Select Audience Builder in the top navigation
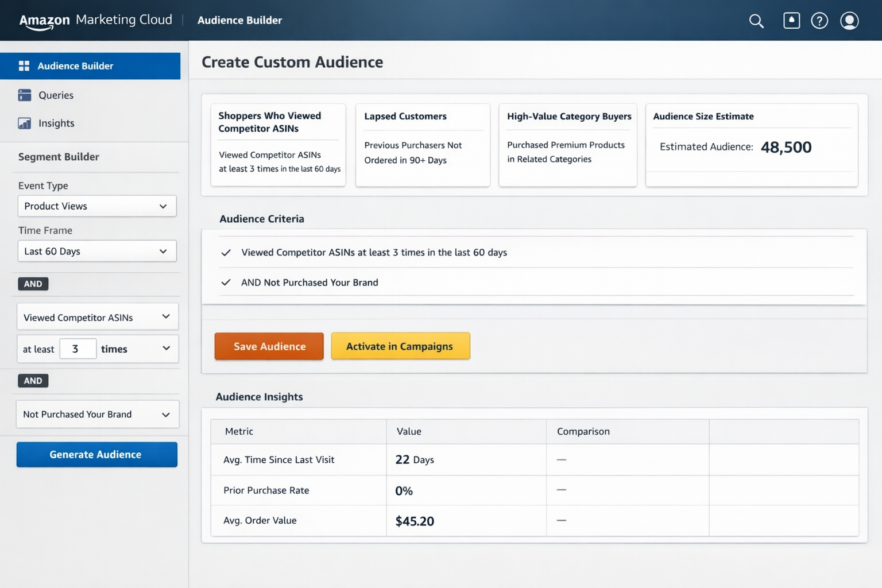Image resolution: width=882 pixels, height=588 pixels. click(x=239, y=20)
